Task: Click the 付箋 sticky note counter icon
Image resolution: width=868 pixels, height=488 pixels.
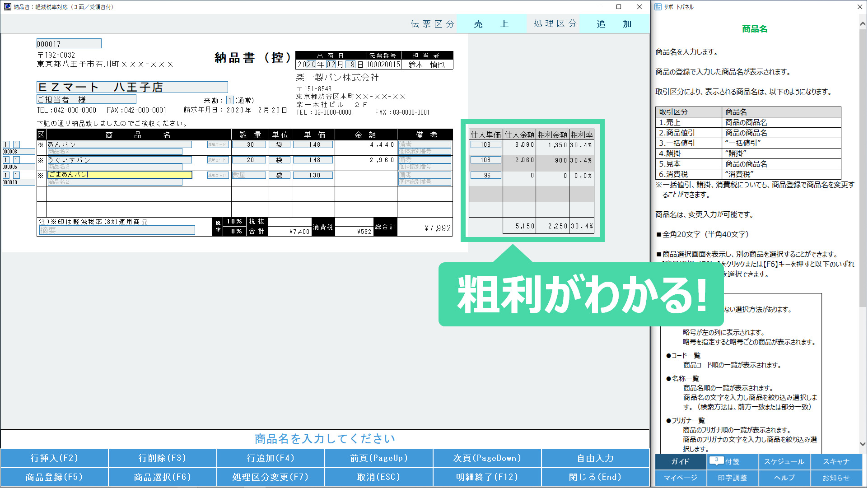Action: pos(716,461)
